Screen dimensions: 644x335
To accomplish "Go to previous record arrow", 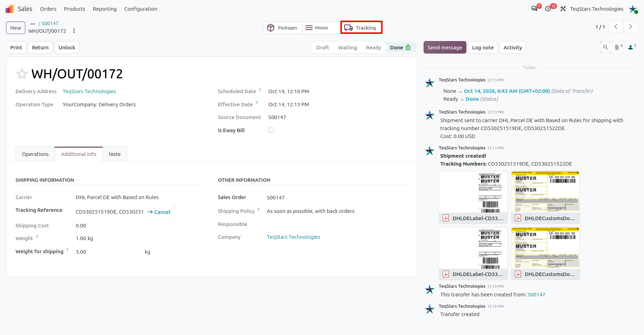I will pos(616,27).
